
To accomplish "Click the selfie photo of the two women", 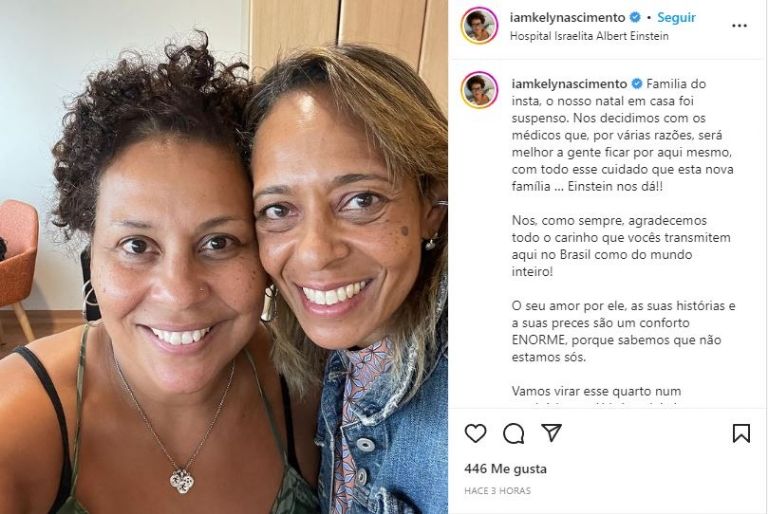I will pyautogui.click(x=224, y=257).
